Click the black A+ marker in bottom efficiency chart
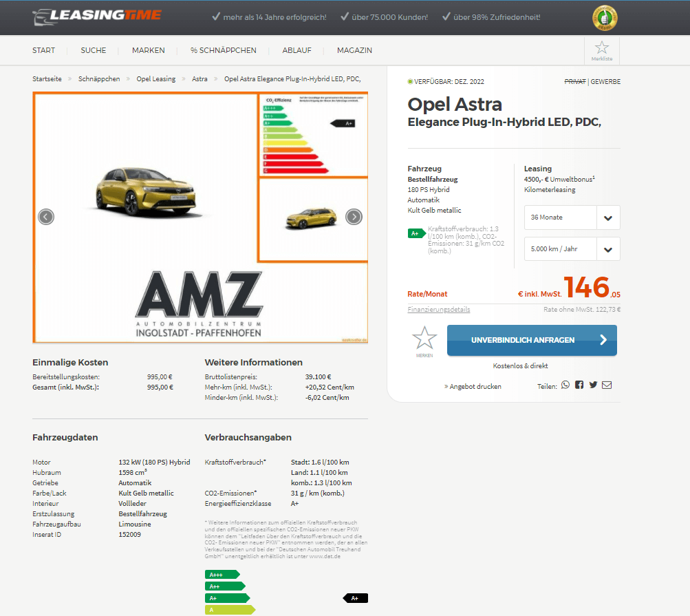The width and height of the screenshot is (690, 616). click(x=355, y=598)
